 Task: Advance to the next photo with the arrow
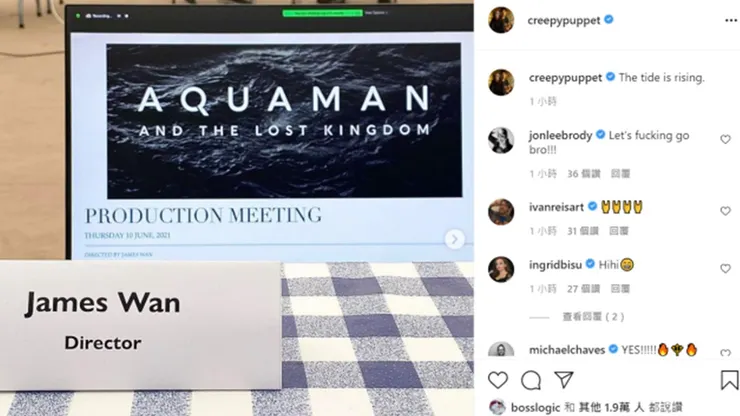(x=454, y=239)
